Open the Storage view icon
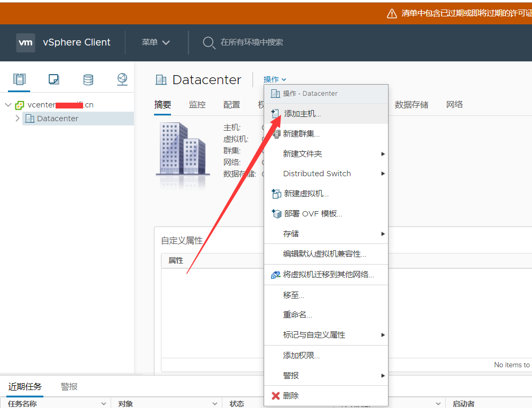The height and width of the screenshot is (408, 532). pyautogui.click(x=88, y=79)
